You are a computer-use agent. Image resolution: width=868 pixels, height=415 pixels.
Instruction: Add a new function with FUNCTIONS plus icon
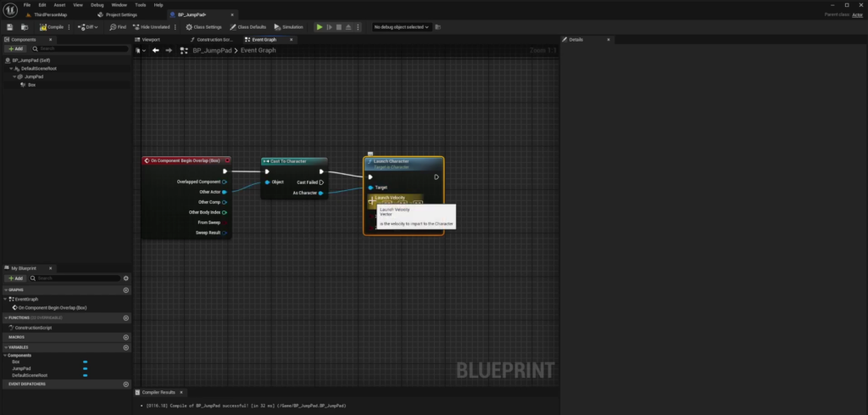[125, 318]
